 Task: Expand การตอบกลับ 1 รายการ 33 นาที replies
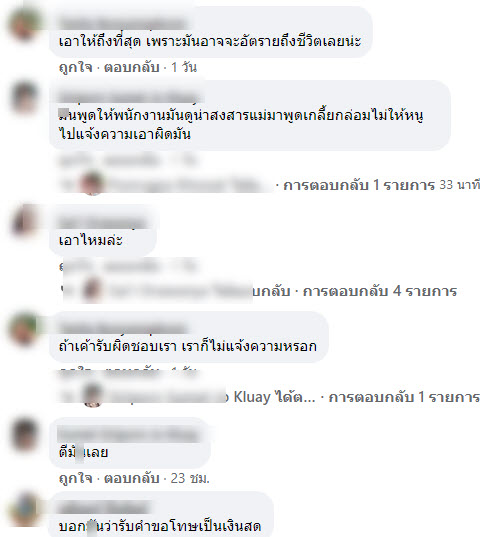[381, 185]
